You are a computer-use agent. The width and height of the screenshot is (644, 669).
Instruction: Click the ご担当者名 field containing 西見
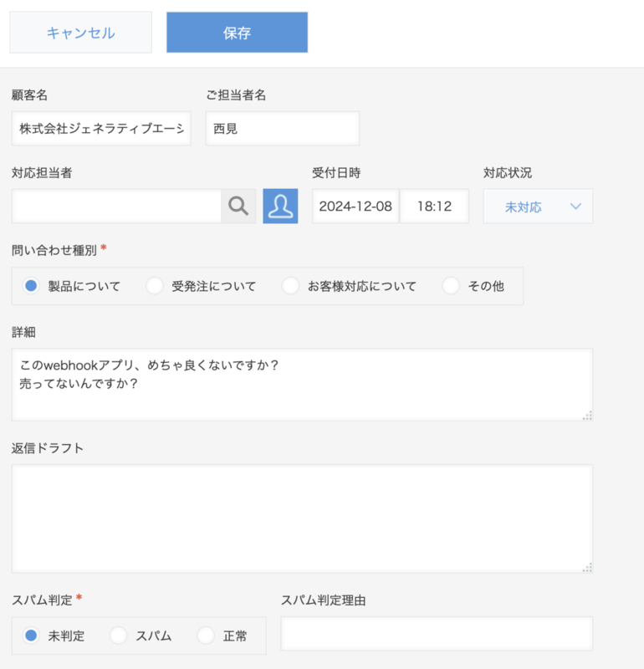point(283,129)
